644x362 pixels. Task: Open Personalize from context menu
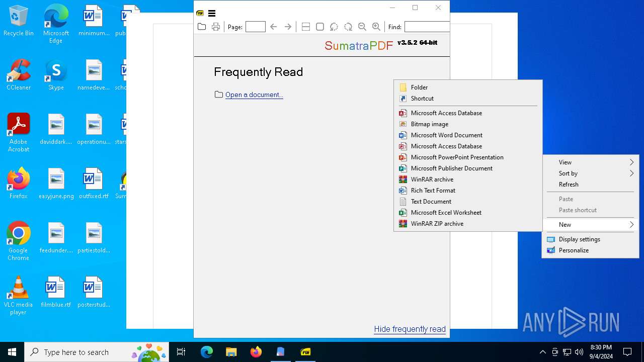[590, 250]
